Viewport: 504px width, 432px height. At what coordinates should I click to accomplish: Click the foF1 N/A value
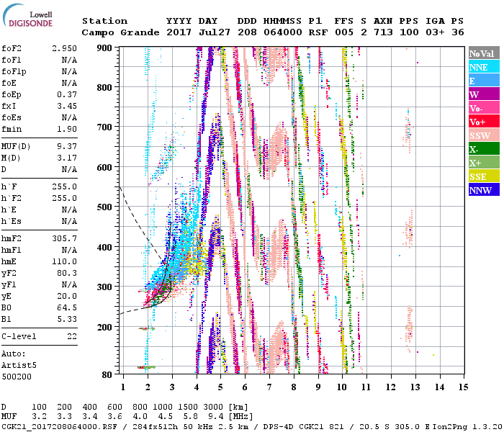click(x=69, y=60)
